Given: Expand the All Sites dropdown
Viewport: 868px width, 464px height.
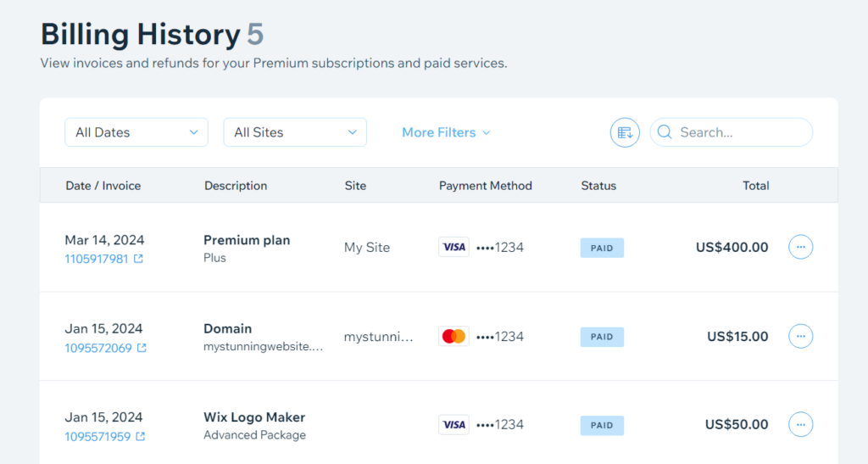Looking at the screenshot, I should [x=295, y=132].
